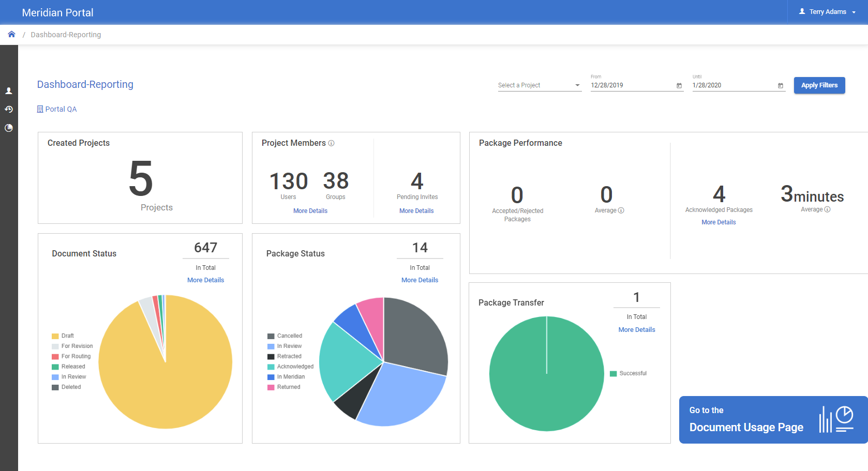Image resolution: width=868 pixels, height=471 pixels.
Task: Click the Portal QA organization link
Action: [61, 109]
